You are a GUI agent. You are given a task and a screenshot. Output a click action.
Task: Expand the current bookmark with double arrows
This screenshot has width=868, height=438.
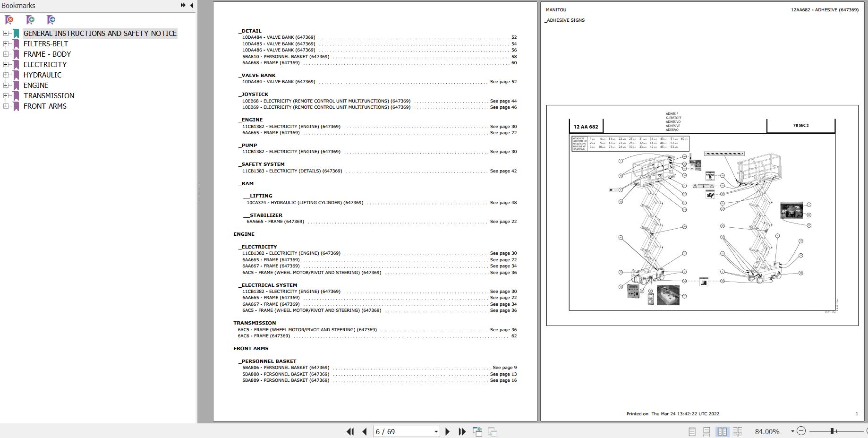[x=182, y=5]
